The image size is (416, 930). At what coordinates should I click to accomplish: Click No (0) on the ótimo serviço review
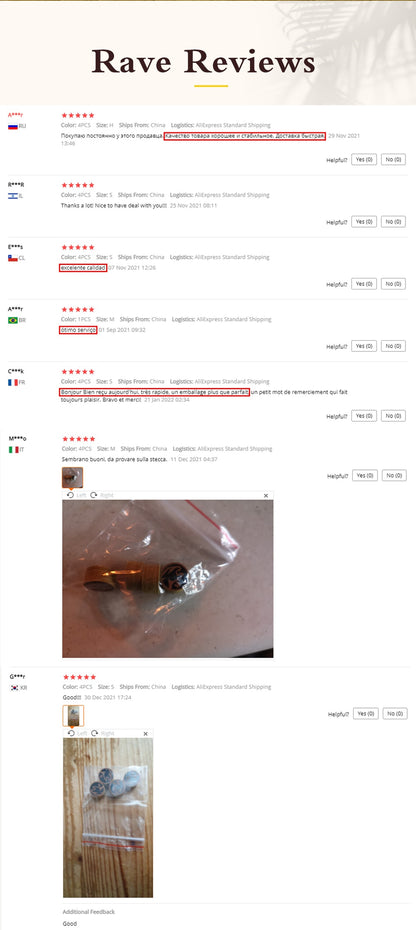[393, 346]
